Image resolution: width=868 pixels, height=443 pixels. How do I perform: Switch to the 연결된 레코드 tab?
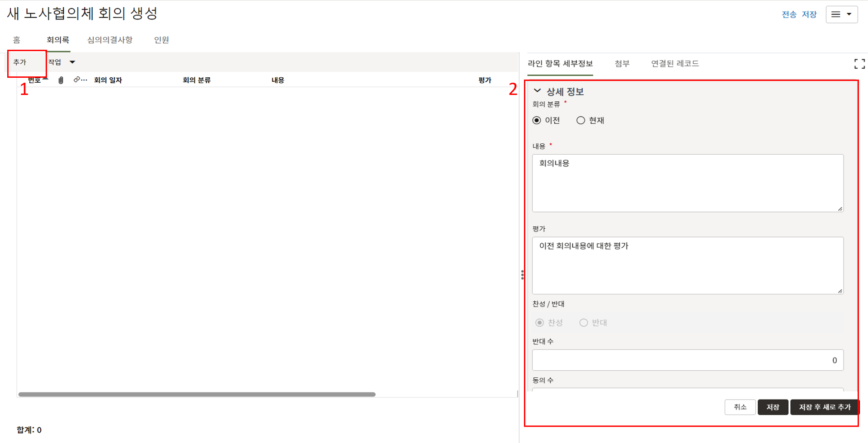[675, 64]
